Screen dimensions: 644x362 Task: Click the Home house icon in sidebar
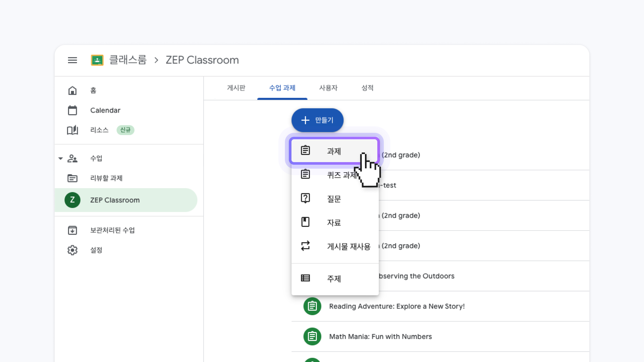pos(72,90)
